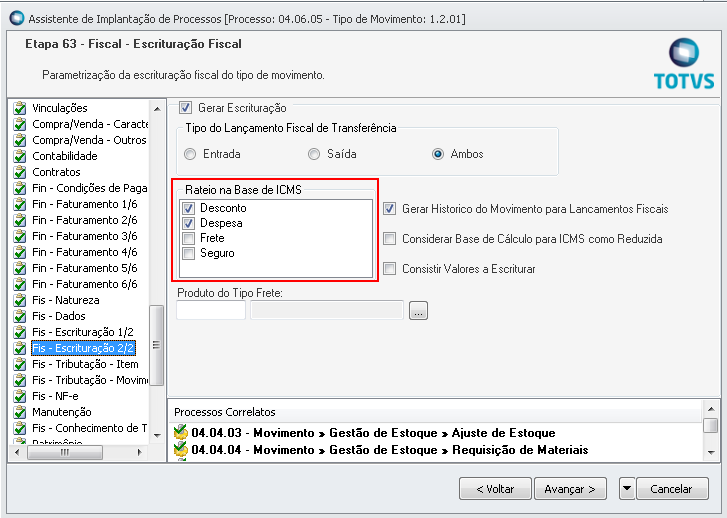The width and height of the screenshot is (727, 518).
Task: Select the Compra/Venda - Caracte step
Action: 90,124
